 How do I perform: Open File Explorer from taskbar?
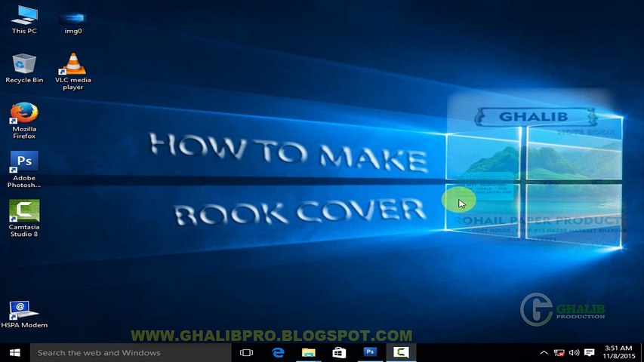pyautogui.click(x=309, y=352)
